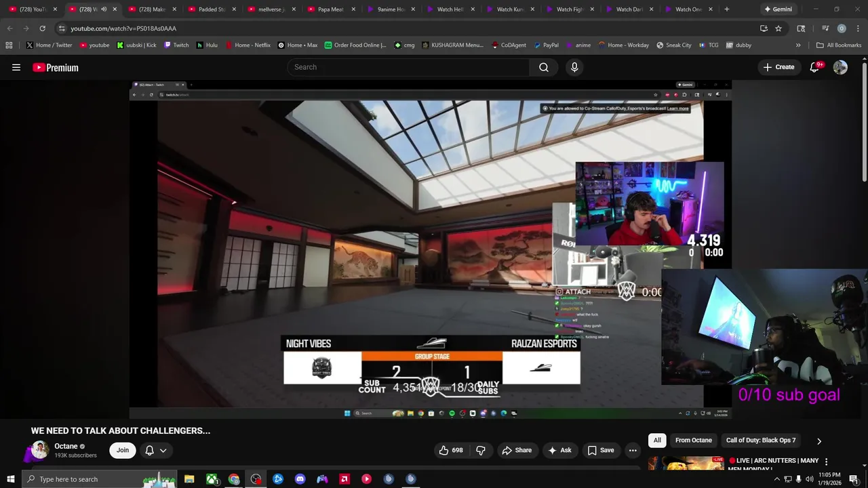Start voice search with microphone
The image size is (868, 488).
tap(574, 67)
